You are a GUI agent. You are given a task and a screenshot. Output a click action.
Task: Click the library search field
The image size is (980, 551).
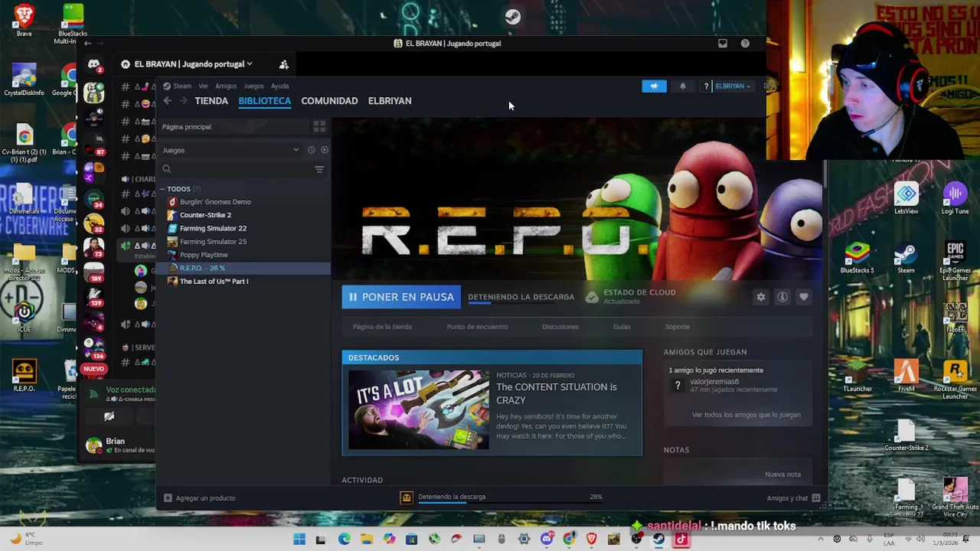[234, 169]
